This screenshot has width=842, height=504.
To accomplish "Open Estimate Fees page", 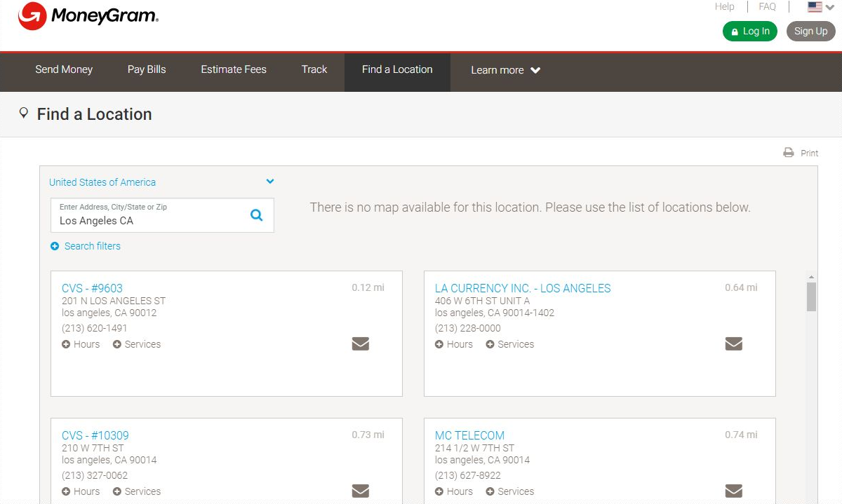I will (x=234, y=69).
